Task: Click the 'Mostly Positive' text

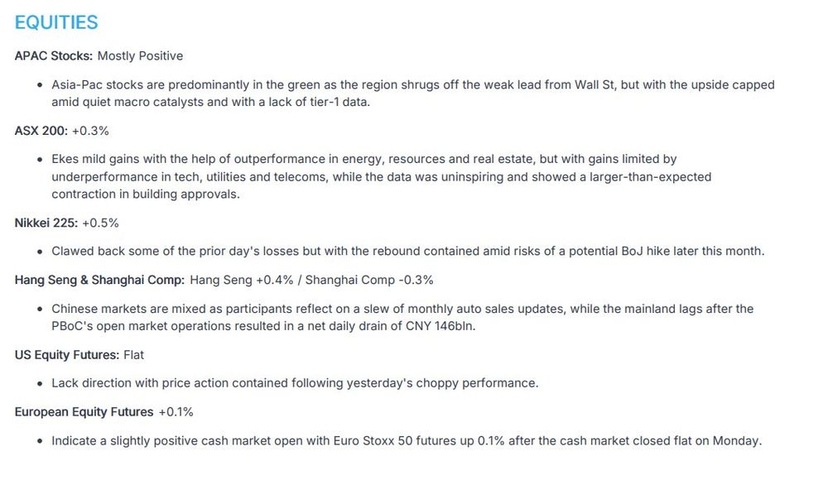Action: point(141,56)
